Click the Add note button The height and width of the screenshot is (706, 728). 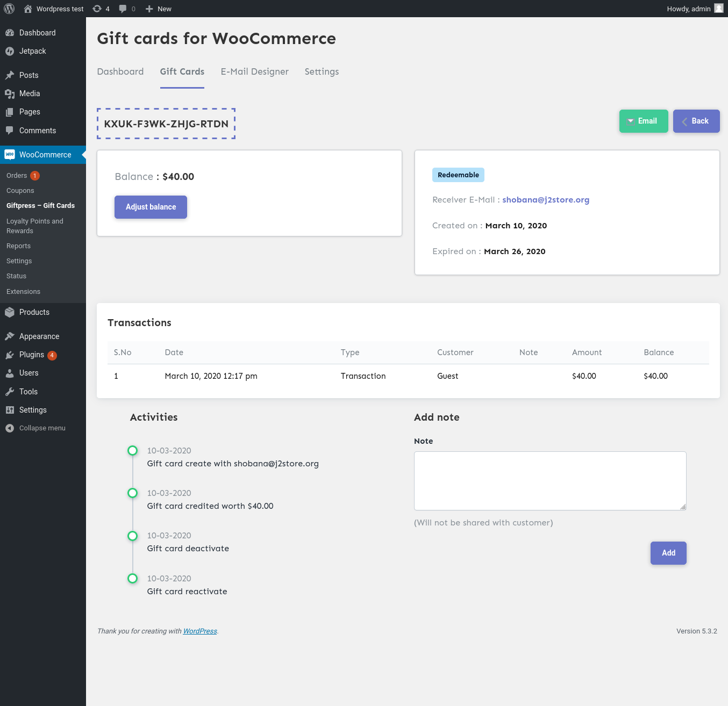pos(668,553)
